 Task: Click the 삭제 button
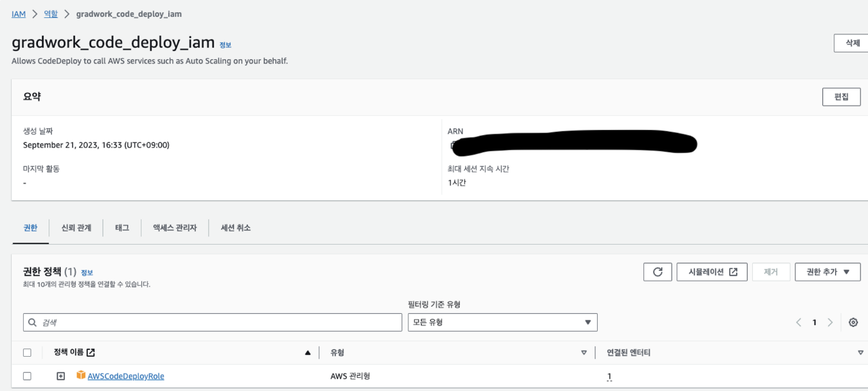pyautogui.click(x=851, y=43)
